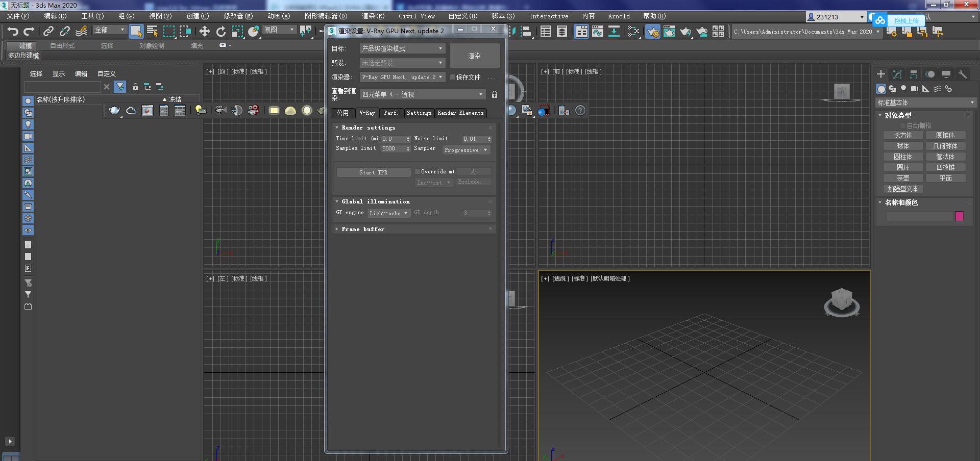Click the Create plus panel icon
This screenshot has height=461, width=980.
click(x=881, y=74)
